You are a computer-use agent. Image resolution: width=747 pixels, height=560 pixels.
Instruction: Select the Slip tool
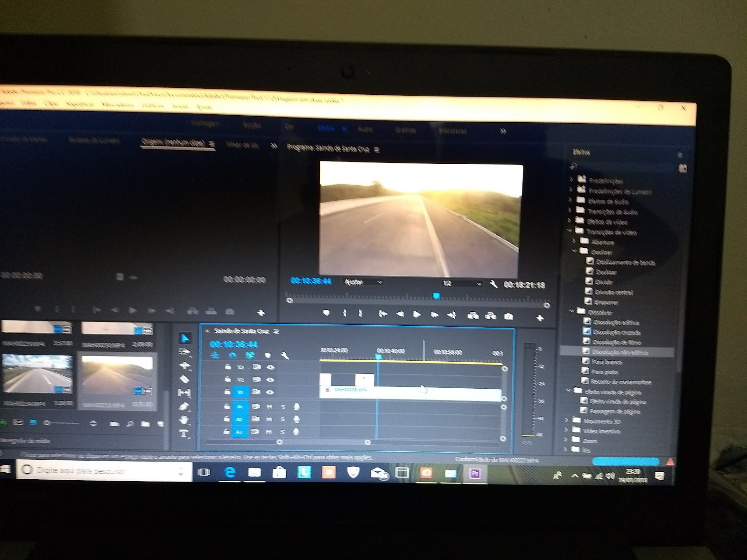tap(185, 393)
